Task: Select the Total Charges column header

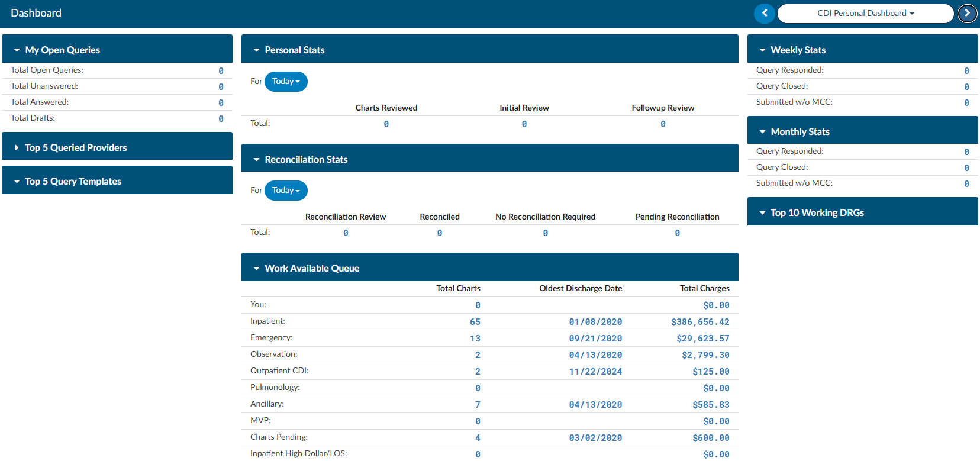Action: 704,288
